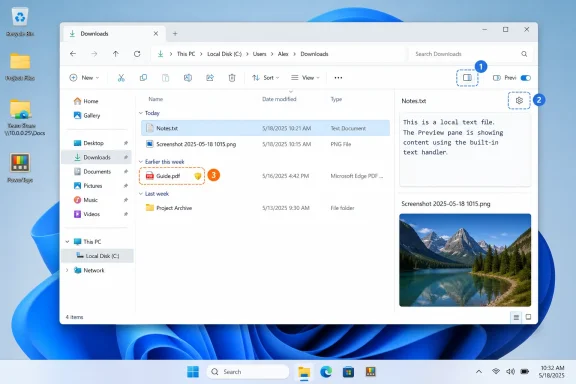Select Local Disk (C:) in navigation tree
Screen dimensions: 576x384
point(98,256)
